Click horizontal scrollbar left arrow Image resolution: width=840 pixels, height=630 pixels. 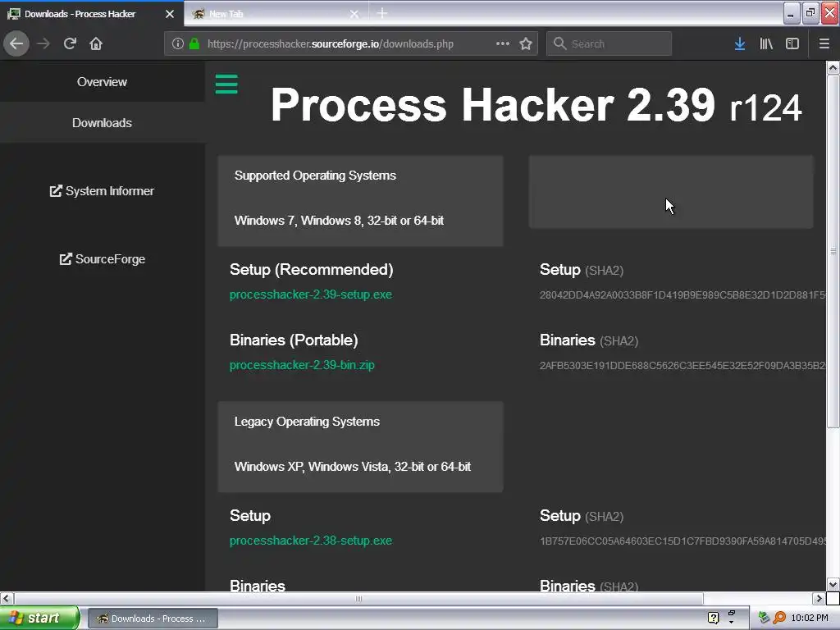[x=7, y=598]
